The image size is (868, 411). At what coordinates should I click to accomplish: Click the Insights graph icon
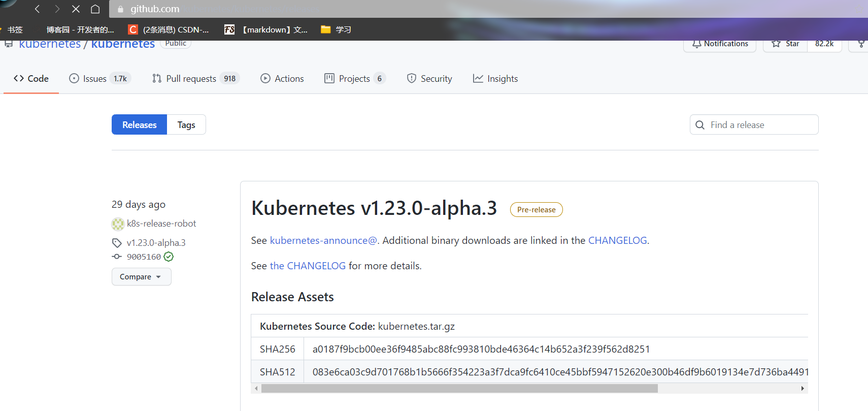point(478,78)
